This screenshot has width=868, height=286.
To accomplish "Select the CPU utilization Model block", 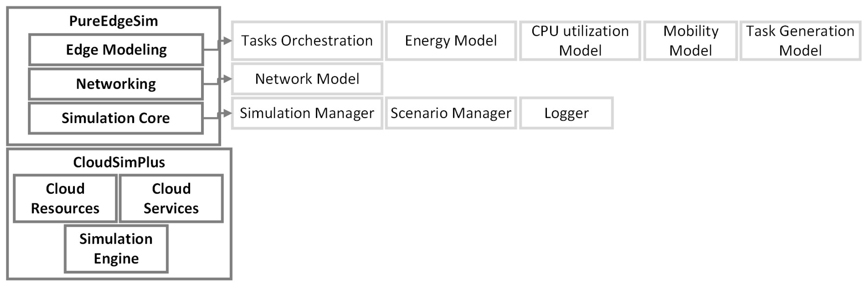I will 580,41.
